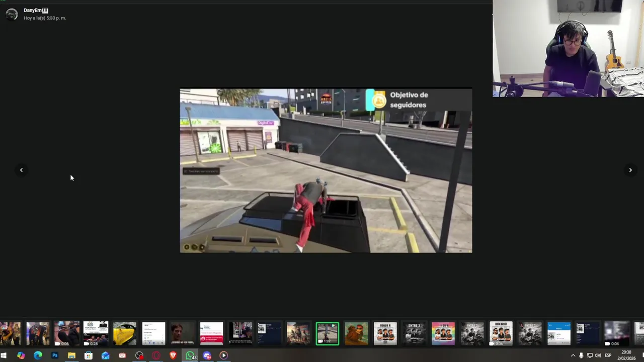This screenshot has height=362, width=644.
Task: Open the media player taskbar icon
Action: (224, 355)
